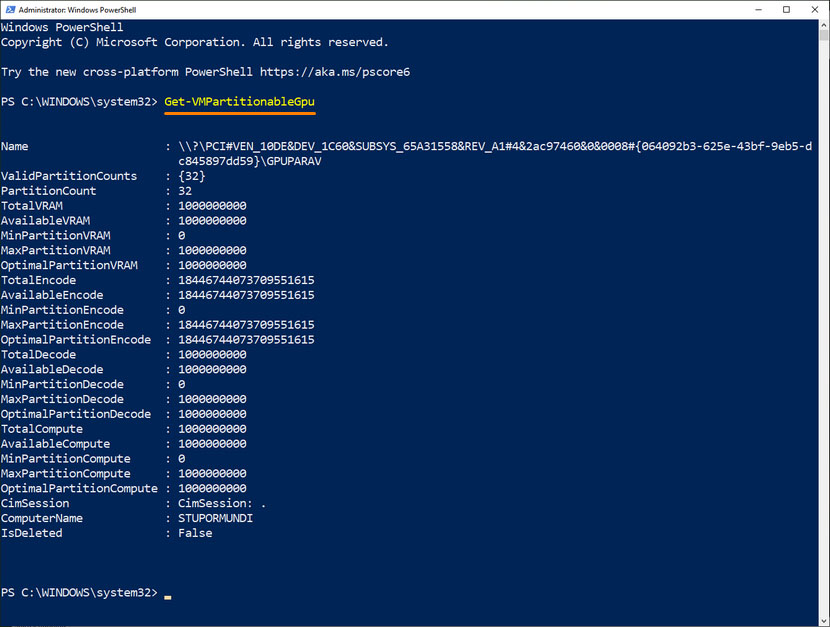
Task: Click the CimSession value text
Action: pos(222,503)
